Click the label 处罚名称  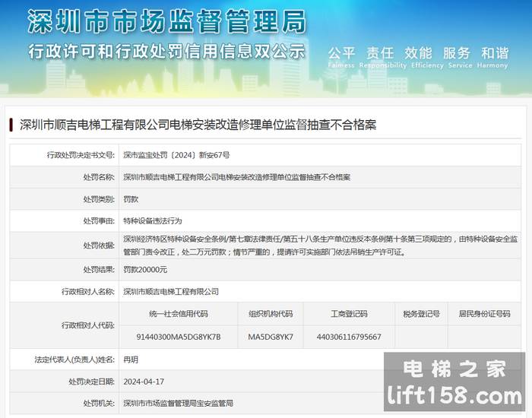coord(99,177)
